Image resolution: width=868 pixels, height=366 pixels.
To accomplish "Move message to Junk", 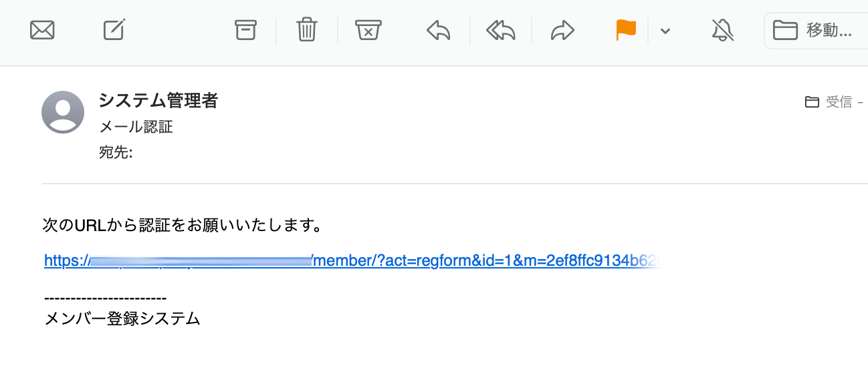I will coord(368,30).
